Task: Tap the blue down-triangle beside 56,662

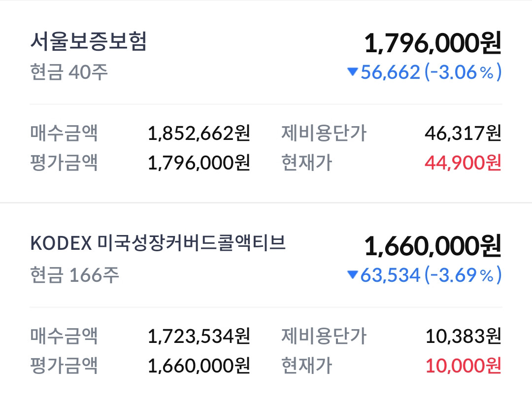Action: click(353, 71)
